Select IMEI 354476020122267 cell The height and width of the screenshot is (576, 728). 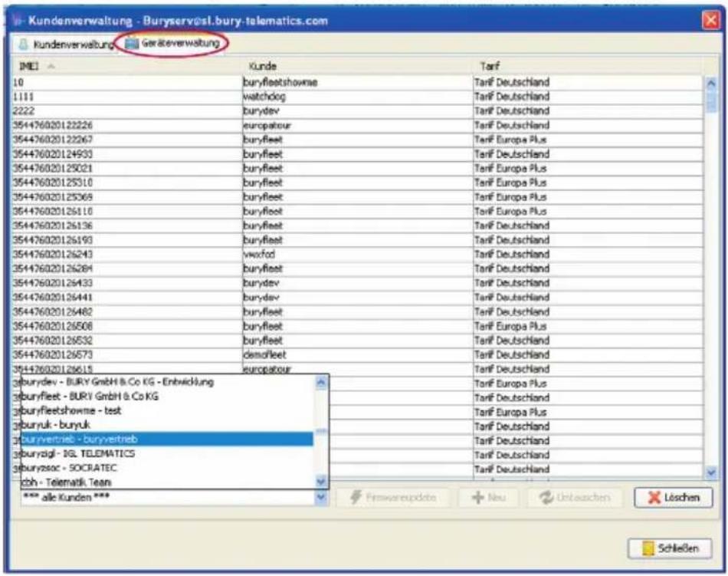pyautogui.click(x=127, y=140)
